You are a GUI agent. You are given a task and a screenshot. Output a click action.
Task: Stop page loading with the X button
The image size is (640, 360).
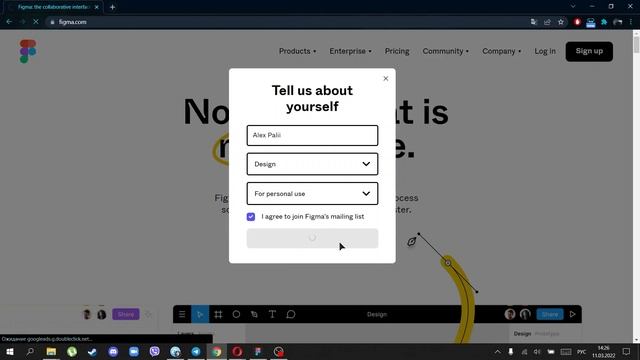click(x=36, y=22)
